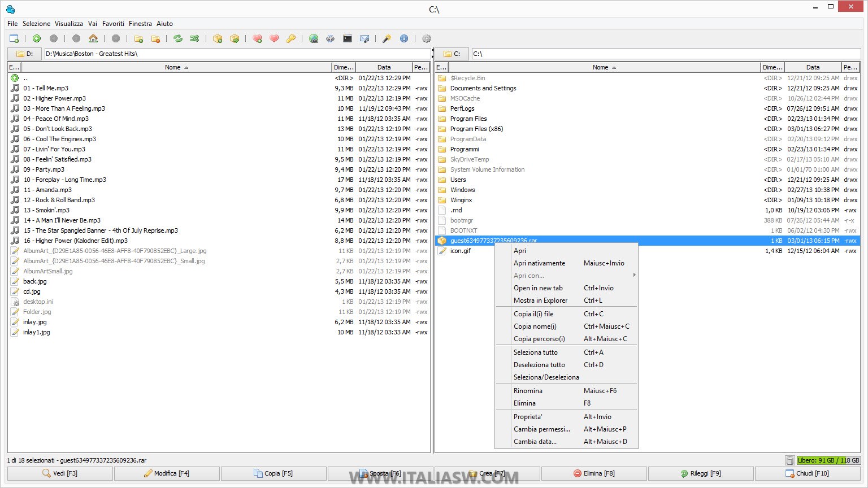Click the folder icon with red minus
The width and height of the screenshot is (868, 488).
(x=155, y=38)
